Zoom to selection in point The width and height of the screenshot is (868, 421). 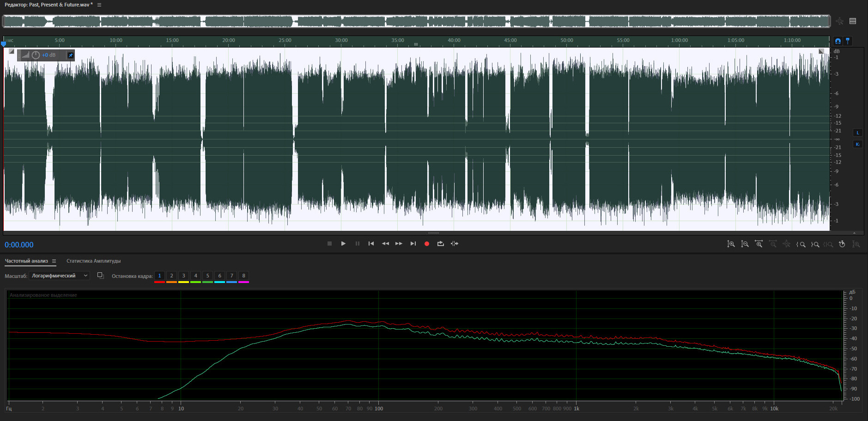801,244
